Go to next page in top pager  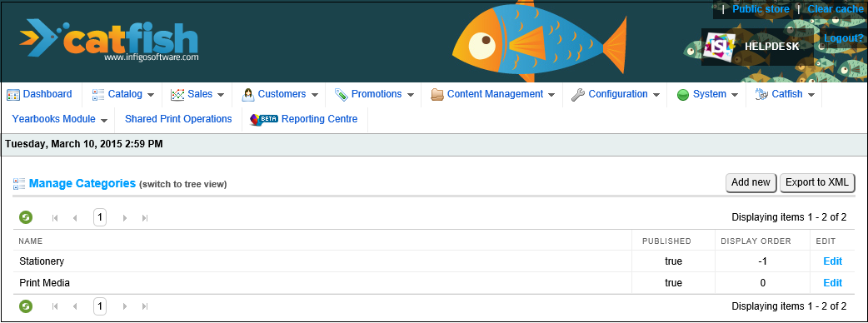click(x=125, y=218)
